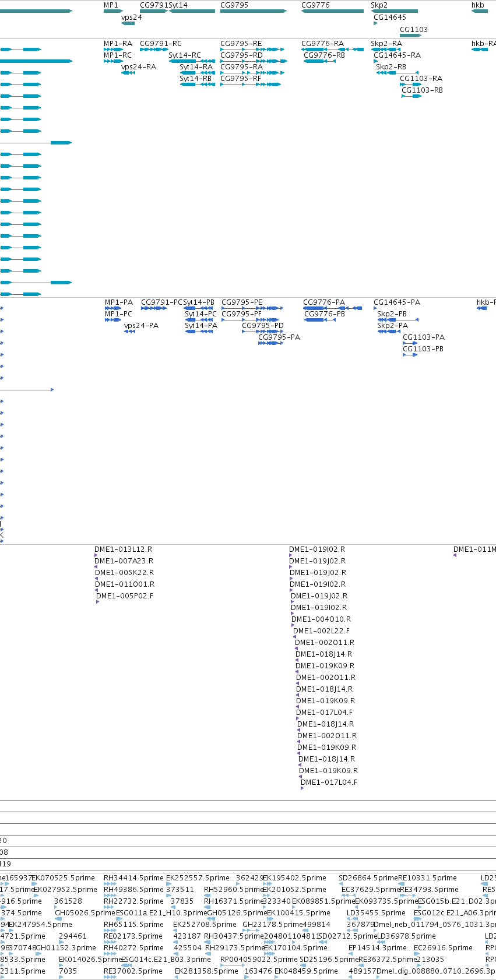This screenshot has width=496, height=980.
Task: Select transcript Syt14-RC
Action: point(185,55)
